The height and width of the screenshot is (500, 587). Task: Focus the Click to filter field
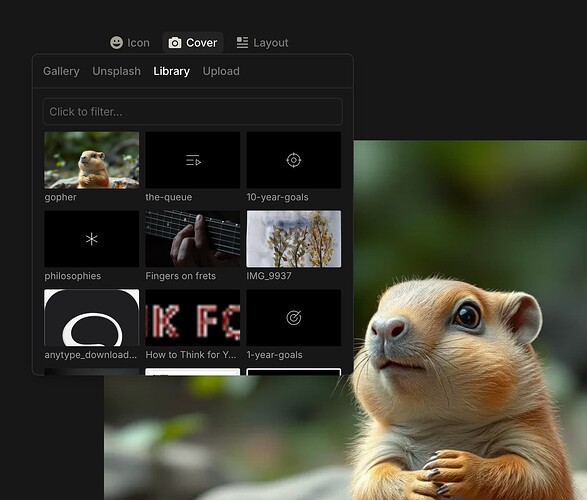(193, 112)
